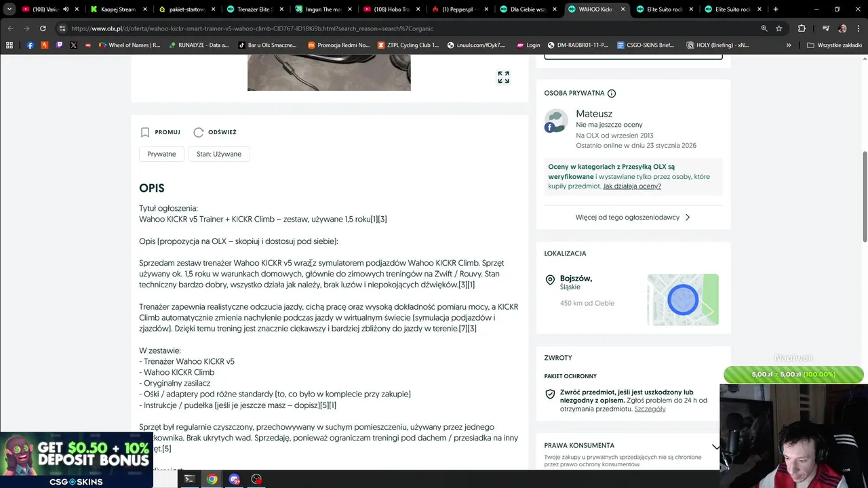Viewport: 868px width, 488px height.
Task: Open the X (Twitter) bookmark icon
Action: 73,45
